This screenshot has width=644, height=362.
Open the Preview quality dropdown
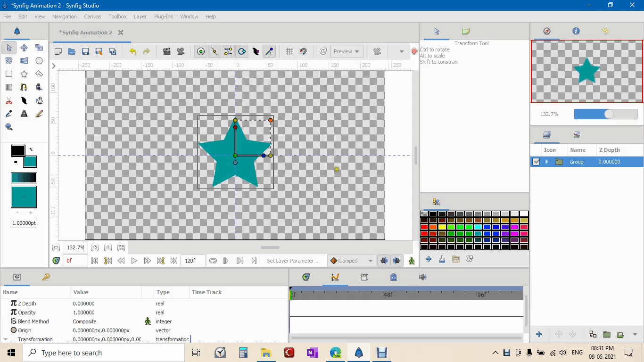(x=347, y=51)
